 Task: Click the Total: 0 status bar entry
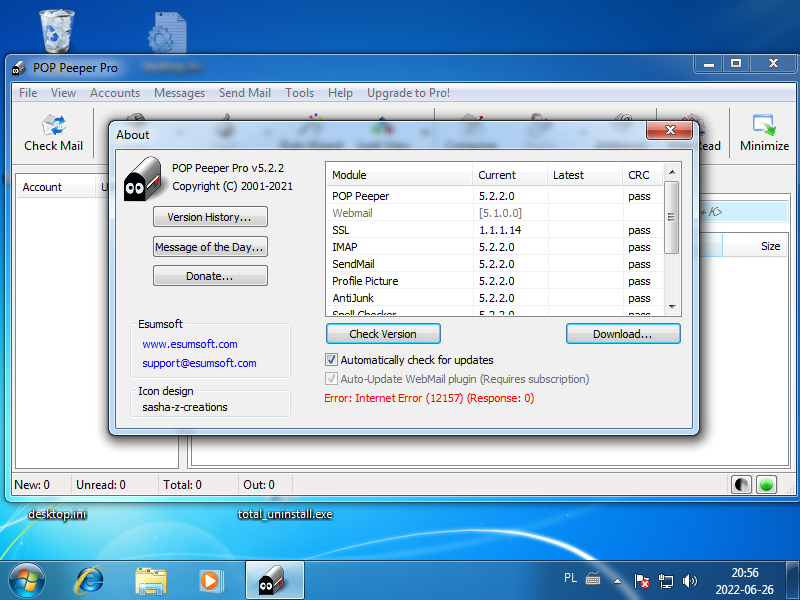coord(182,484)
